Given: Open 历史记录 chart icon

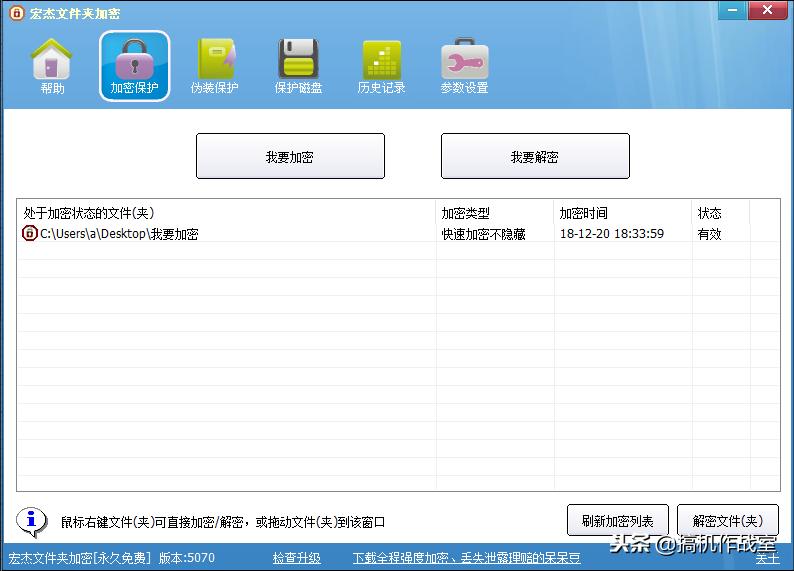Looking at the screenshot, I should 381,66.
